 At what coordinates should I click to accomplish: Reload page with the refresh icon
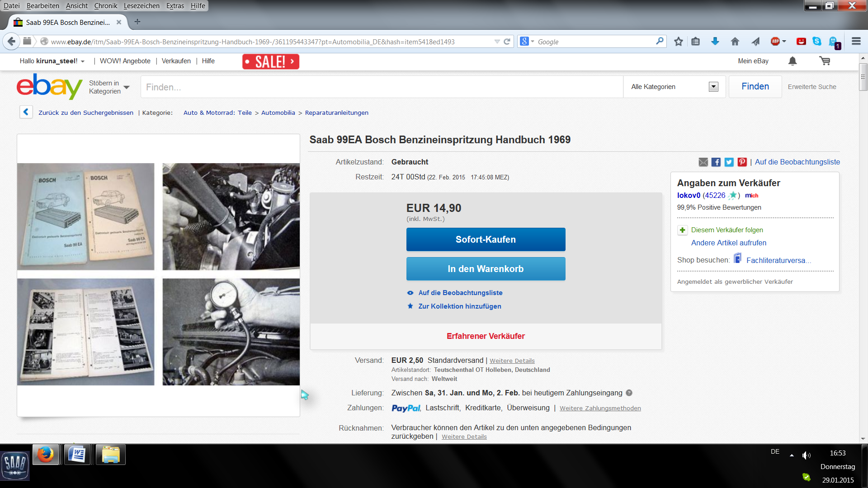[x=507, y=42]
